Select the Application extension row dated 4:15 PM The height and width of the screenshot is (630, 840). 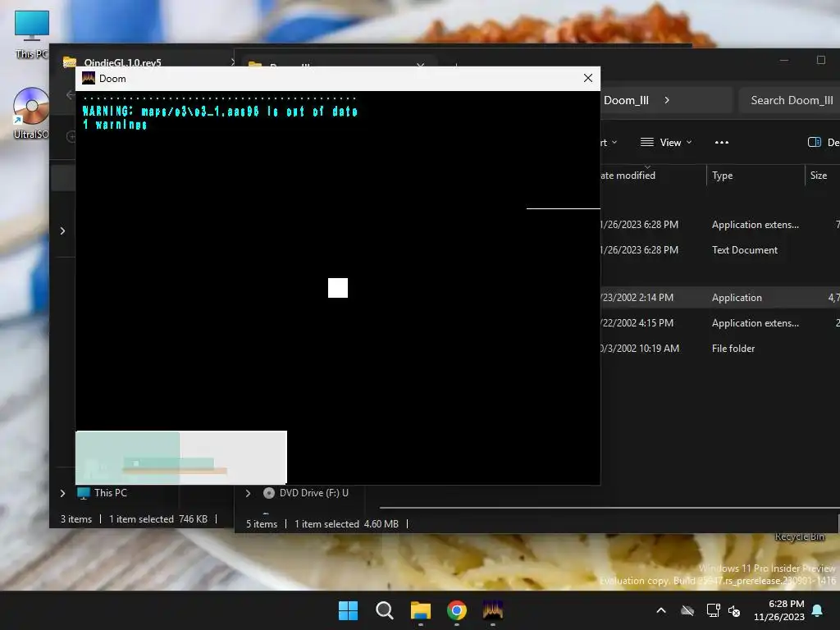pyautogui.click(x=720, y=323)
